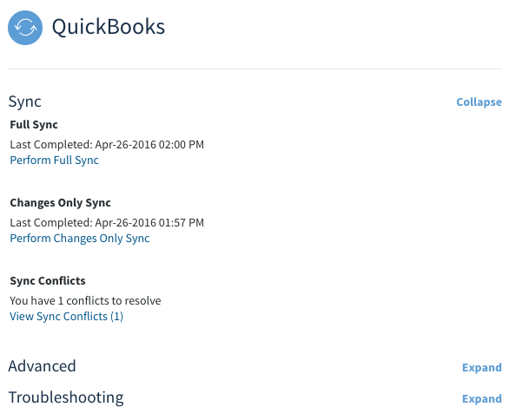Viewport: 516px width, 420px height.
Task: Select the Sync Conflicts subheading
Action: click(x=48, y=280)
